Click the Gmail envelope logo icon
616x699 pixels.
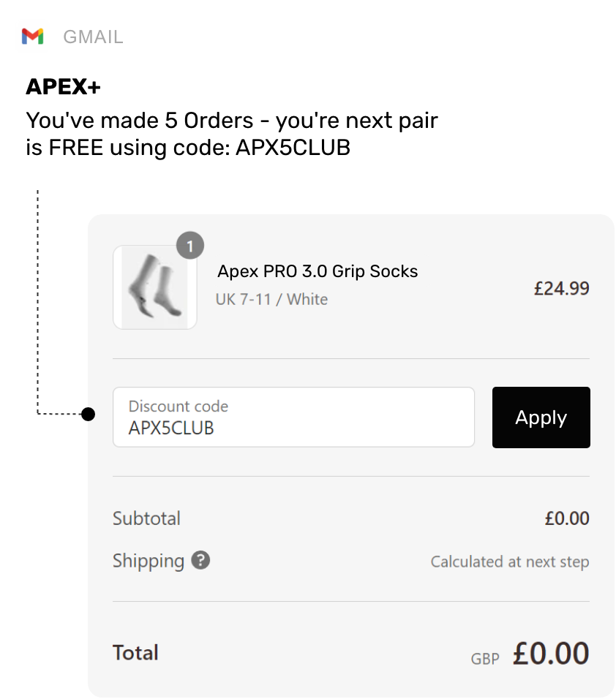tap(33, 36)
